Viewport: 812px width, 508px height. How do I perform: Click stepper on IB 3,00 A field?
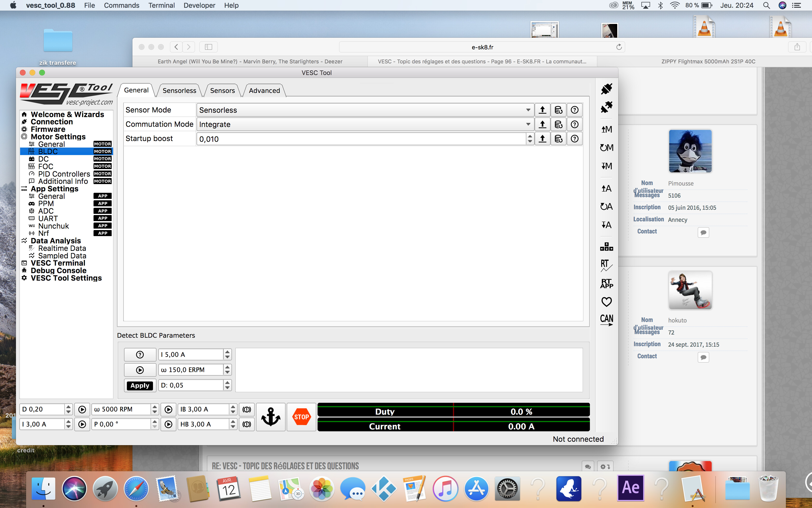pyautogui.click(x=233, y=410)
